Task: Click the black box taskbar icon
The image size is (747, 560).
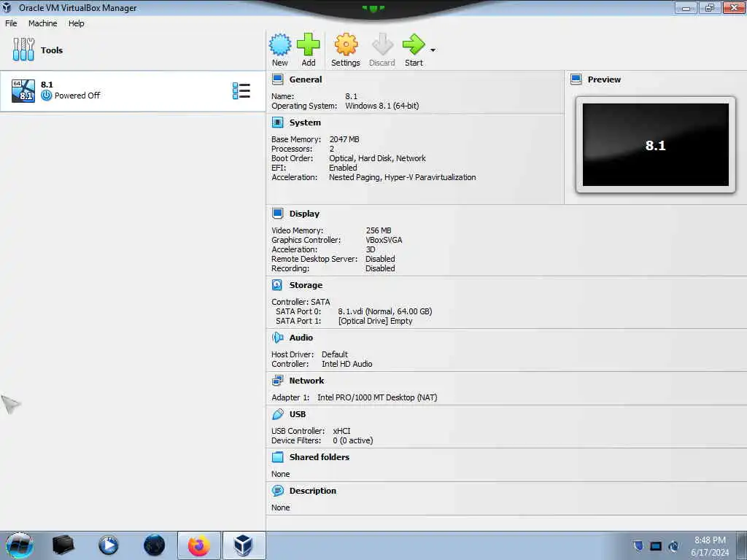Action: [x=63, y=545]
